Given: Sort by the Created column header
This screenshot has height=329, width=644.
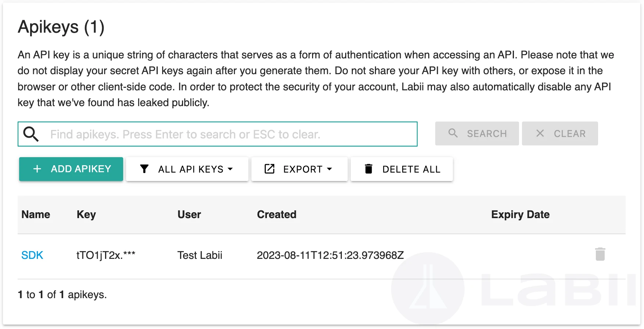Looking at the screenshot, I should [276, 214].
